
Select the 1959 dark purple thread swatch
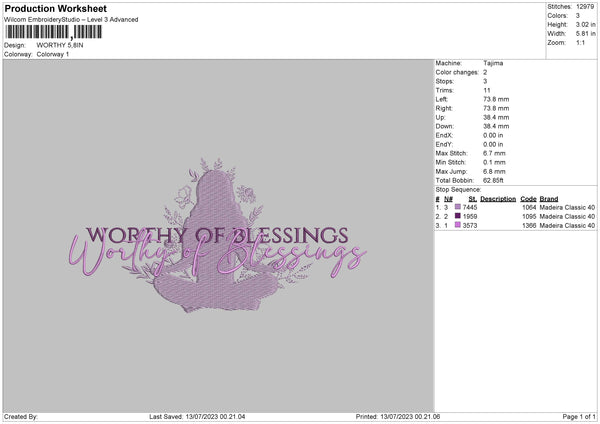point(458,216)
